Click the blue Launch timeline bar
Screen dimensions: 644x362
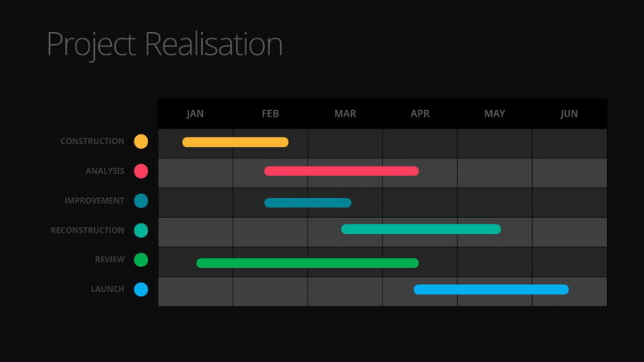[491, 290]
